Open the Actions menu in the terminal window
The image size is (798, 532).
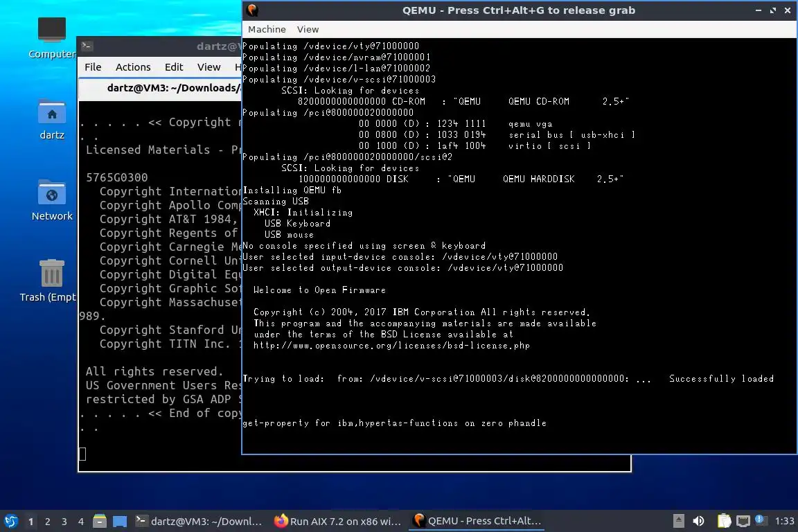(133, 67)
